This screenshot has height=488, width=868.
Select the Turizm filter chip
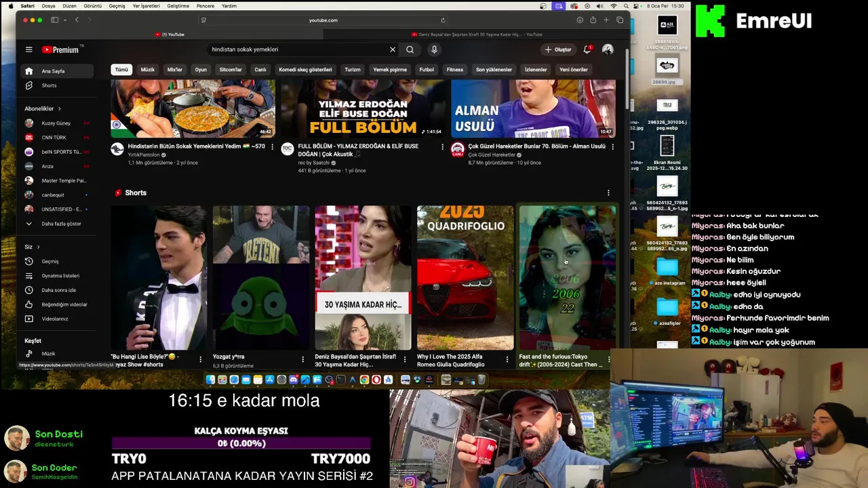[x=353, y=70]
